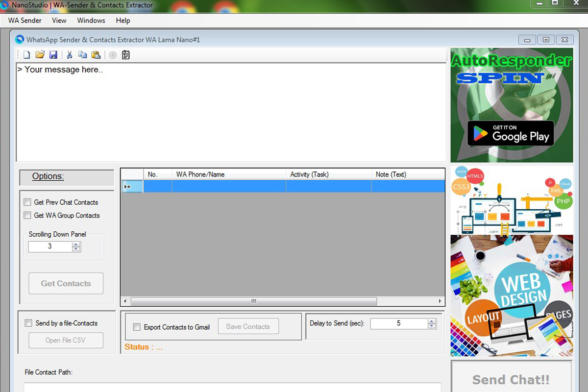
Task: Copy text using the copy icon
Action: (83, 55)
